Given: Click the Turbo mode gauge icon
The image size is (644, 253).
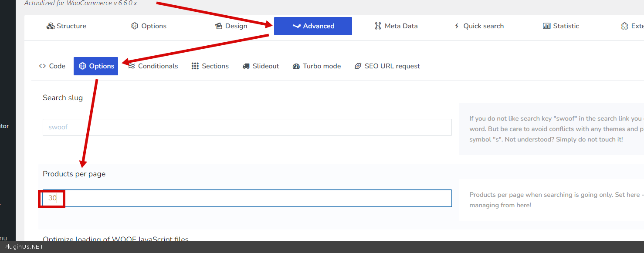Looking at the screenshot, I should click(x=296, y=66).
